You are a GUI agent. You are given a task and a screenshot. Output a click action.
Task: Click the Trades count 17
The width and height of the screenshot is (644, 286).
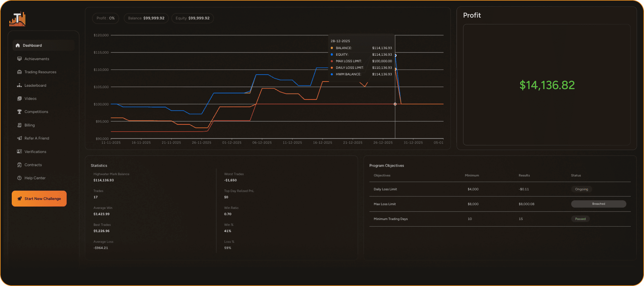pyautogui.click(x=95, y=197)
